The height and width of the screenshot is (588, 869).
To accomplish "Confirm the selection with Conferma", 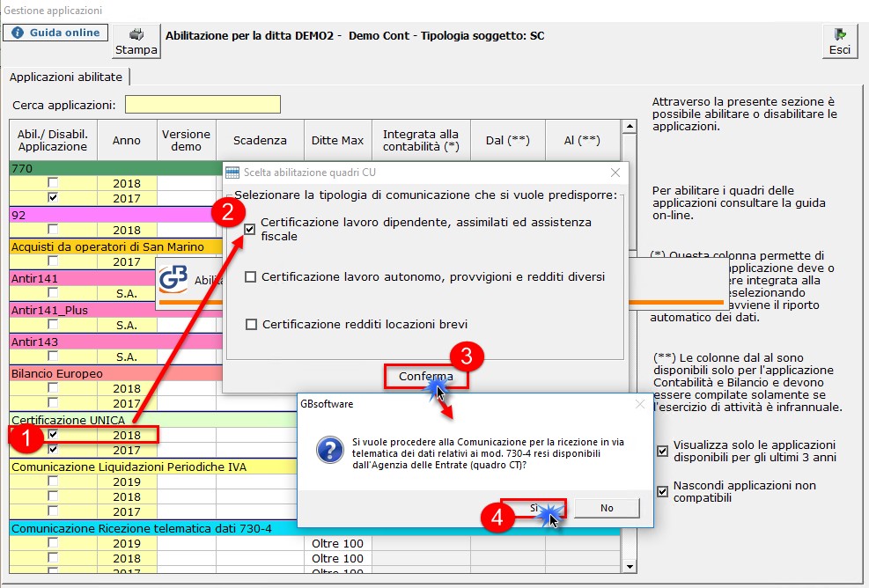I will (x=425, y=376).
